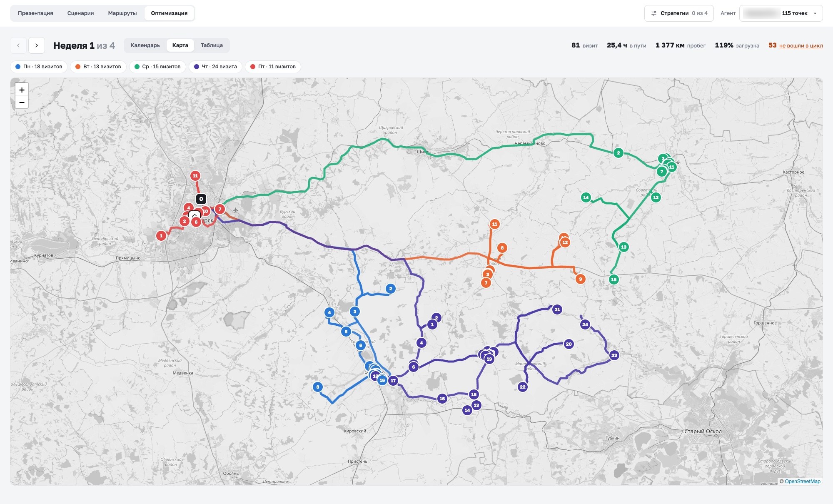Image resolution: width=833 pixels, height=504 pixels.
Task: Go to the next week arrow
Action: [x=37, y=45]
